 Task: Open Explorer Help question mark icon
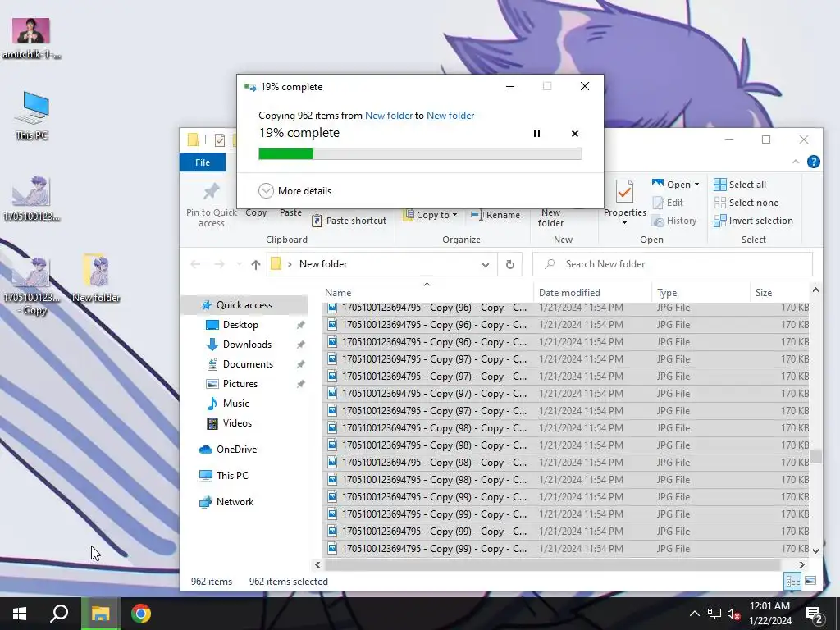[x=813, y=162]
